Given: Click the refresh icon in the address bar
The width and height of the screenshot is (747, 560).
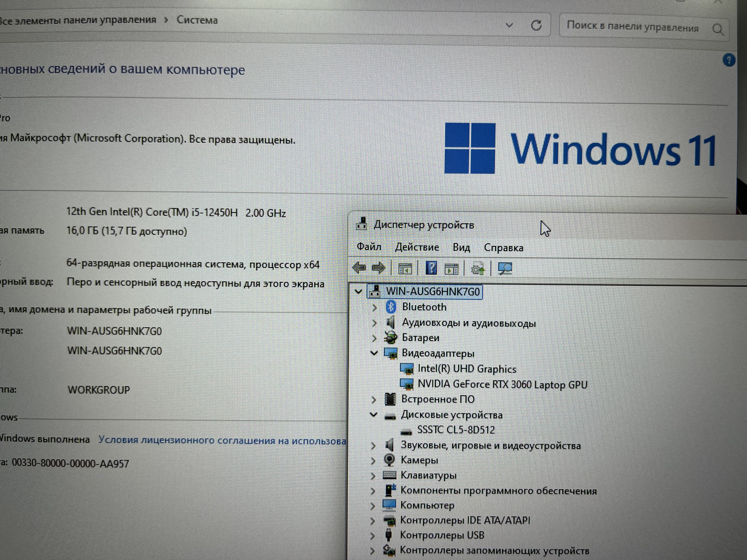Looking at the screenshot, I should (x=536, y=25).
